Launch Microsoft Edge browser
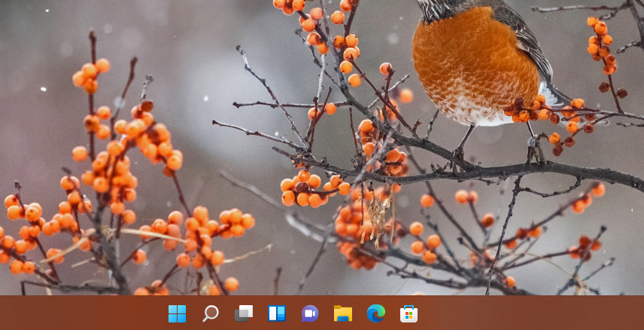This screenshot has width=644, height=330. (376, 313)
